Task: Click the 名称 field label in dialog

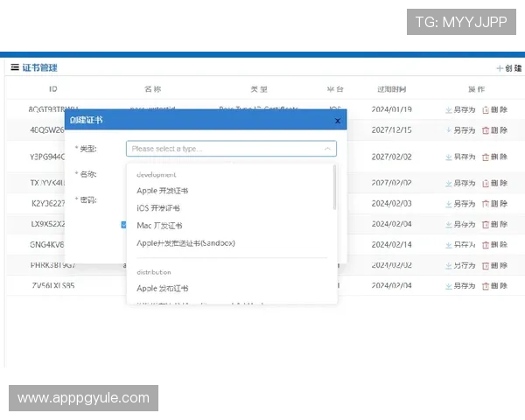Action: coord(86,174)
